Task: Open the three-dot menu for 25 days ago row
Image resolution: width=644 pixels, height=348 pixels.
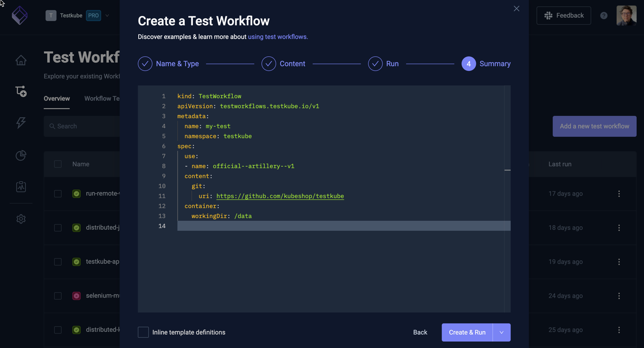Action: coord(619,330)
